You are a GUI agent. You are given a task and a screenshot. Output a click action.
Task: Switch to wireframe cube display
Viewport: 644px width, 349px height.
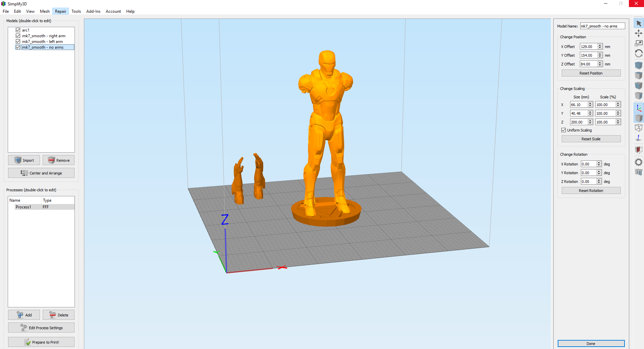click(639, 128)
